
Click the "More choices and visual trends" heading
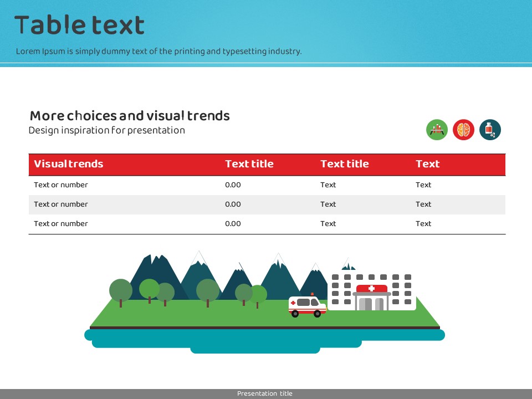point(130,116)
